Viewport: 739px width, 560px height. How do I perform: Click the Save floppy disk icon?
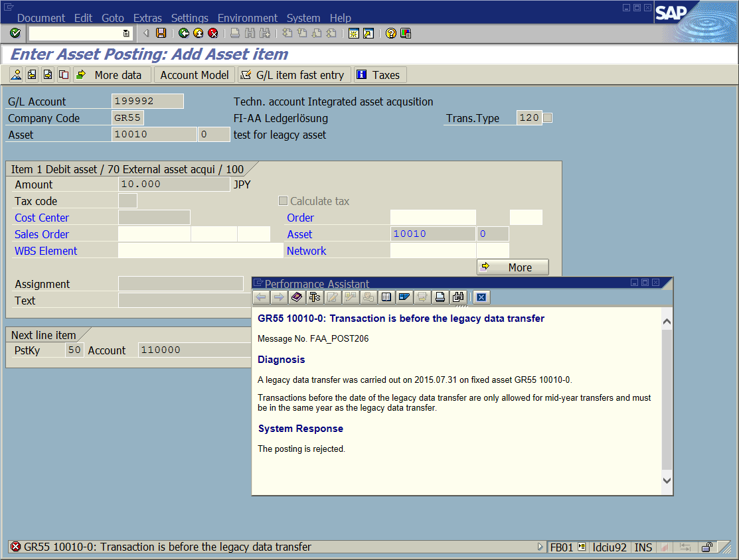[x=161, y=33]
